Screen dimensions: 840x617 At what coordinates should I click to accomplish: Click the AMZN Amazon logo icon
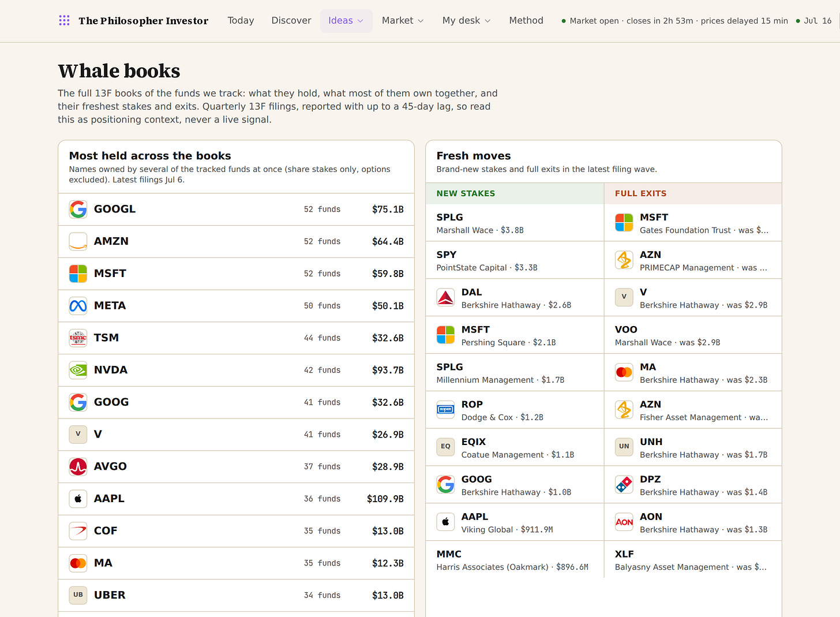tap(78, 241)
